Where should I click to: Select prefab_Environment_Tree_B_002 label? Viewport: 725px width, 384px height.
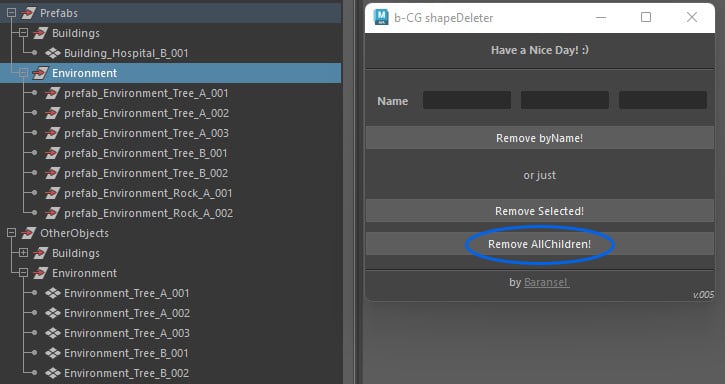(146, 173)
